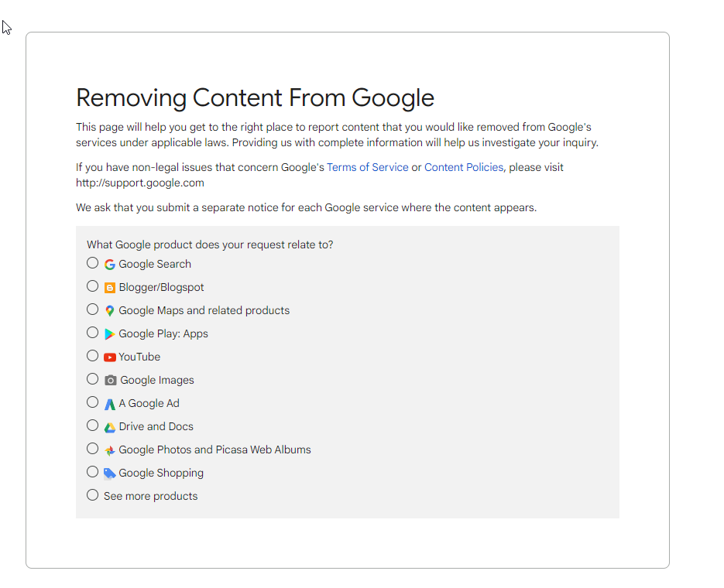Select the Blogger/Blogspot radio button
This screenshot has height=588, width=724.
point(92,286)
